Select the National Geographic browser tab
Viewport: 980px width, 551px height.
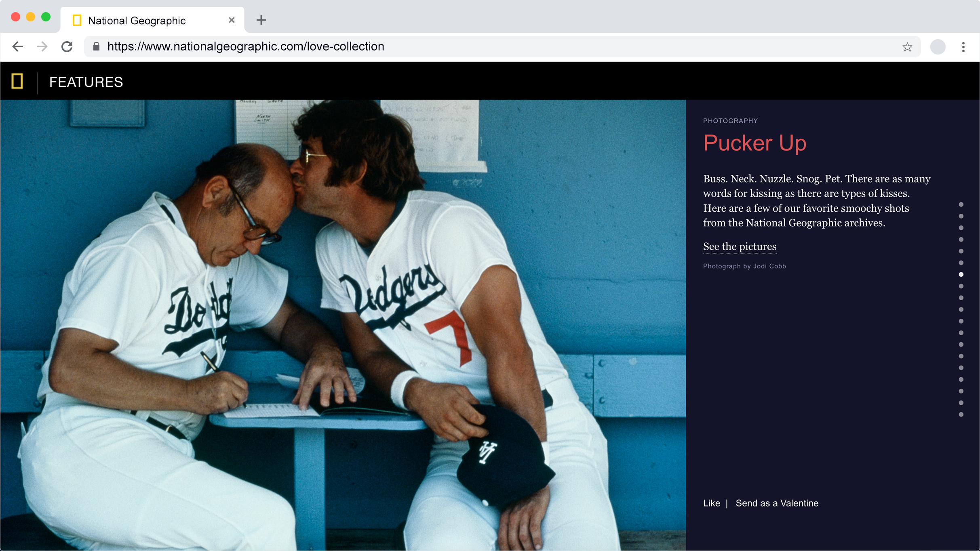(x=152, y=20)
